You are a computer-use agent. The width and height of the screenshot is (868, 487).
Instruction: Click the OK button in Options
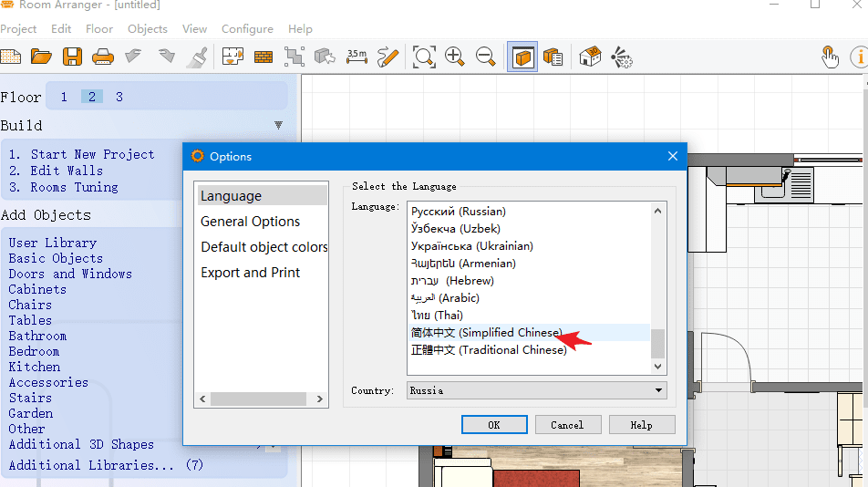click(x=494, y=425)
